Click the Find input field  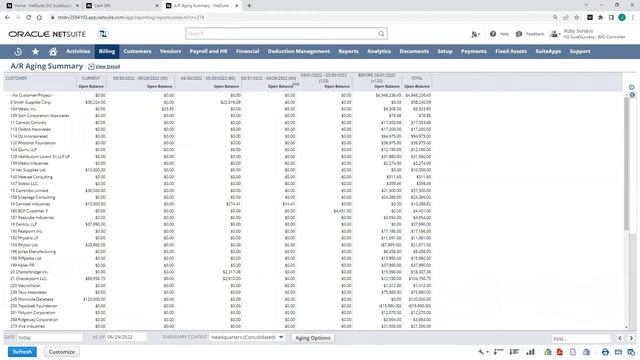581,338
